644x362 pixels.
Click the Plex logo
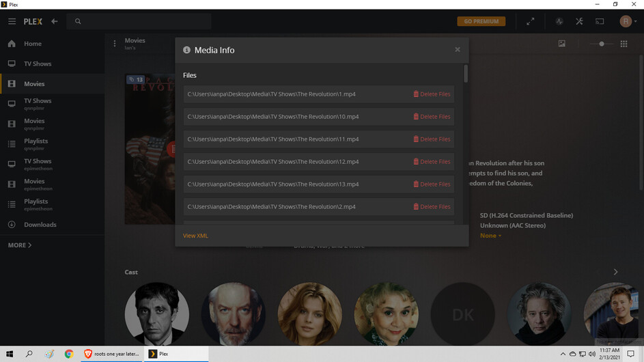[x=33, y=21]
